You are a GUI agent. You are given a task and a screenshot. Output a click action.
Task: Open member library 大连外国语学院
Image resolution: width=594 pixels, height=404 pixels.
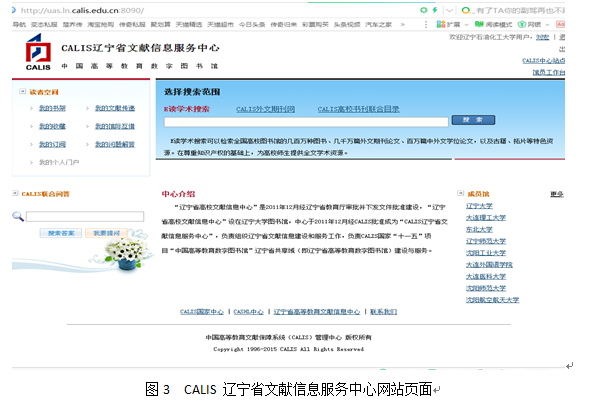489,265
